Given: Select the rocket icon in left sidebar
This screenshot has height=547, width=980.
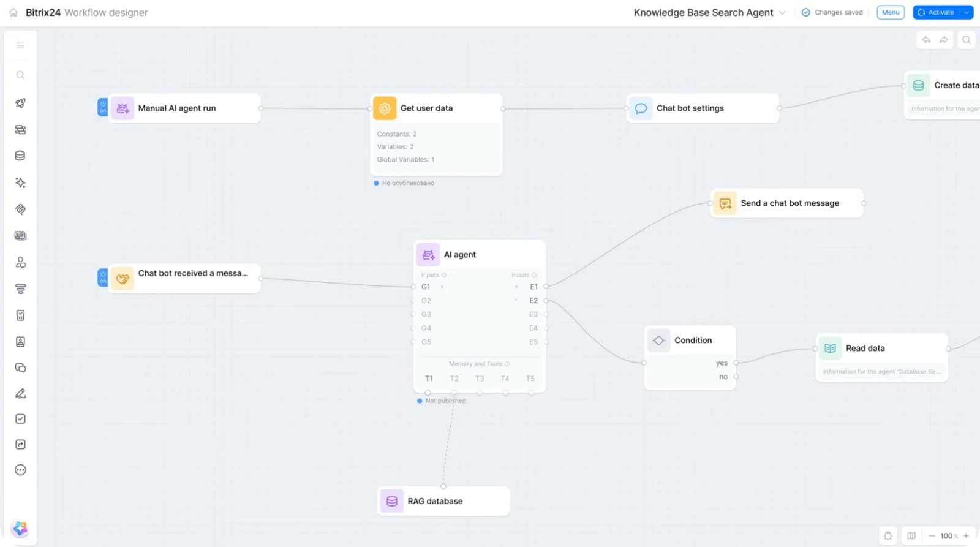Looking at the screenshot, I should point(20,103).
